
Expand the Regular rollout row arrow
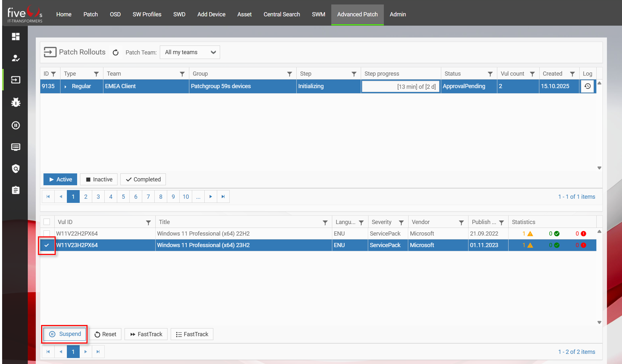(65, 86)
